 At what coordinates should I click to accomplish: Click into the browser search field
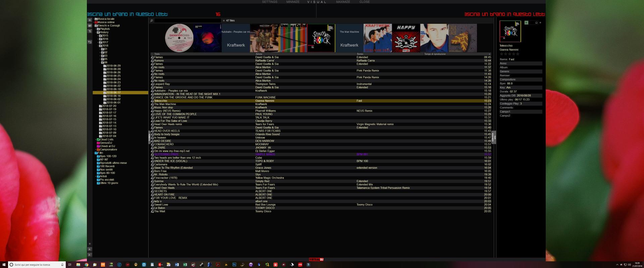[187, 20]
